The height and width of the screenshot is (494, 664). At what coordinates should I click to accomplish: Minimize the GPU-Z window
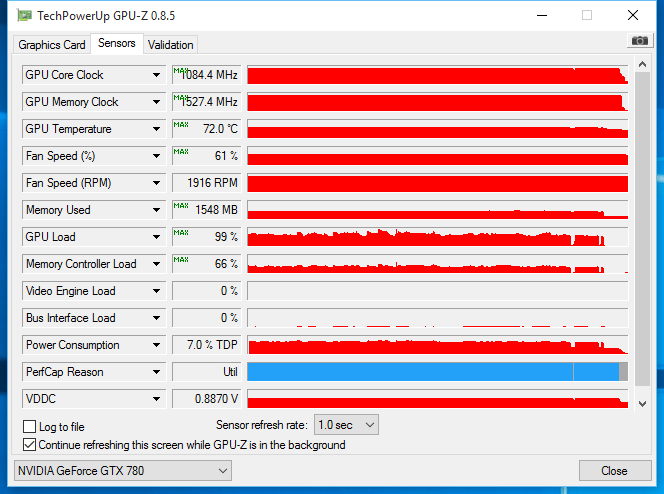point(542,16)
